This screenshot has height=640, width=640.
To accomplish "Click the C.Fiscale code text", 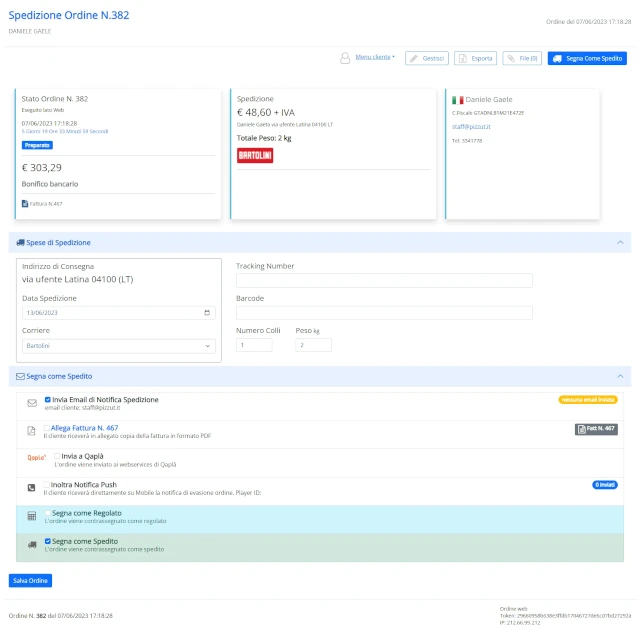I will coord(488,113).
